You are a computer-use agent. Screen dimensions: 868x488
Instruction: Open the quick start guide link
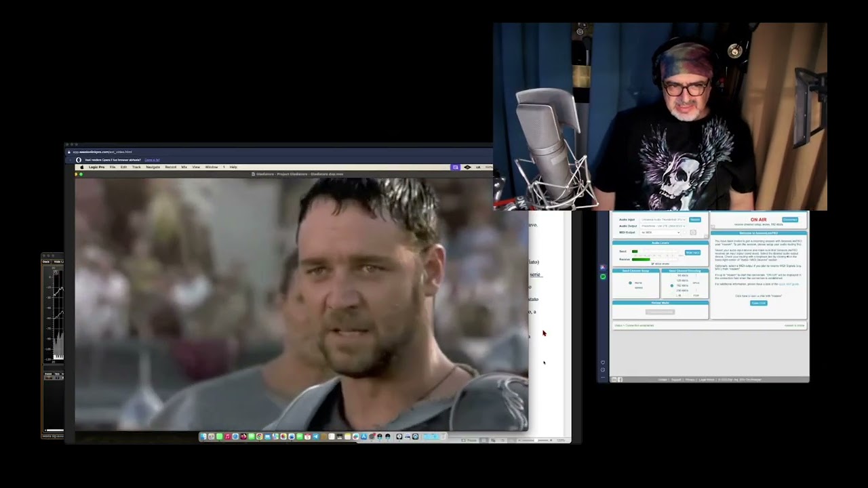(788, 284)
